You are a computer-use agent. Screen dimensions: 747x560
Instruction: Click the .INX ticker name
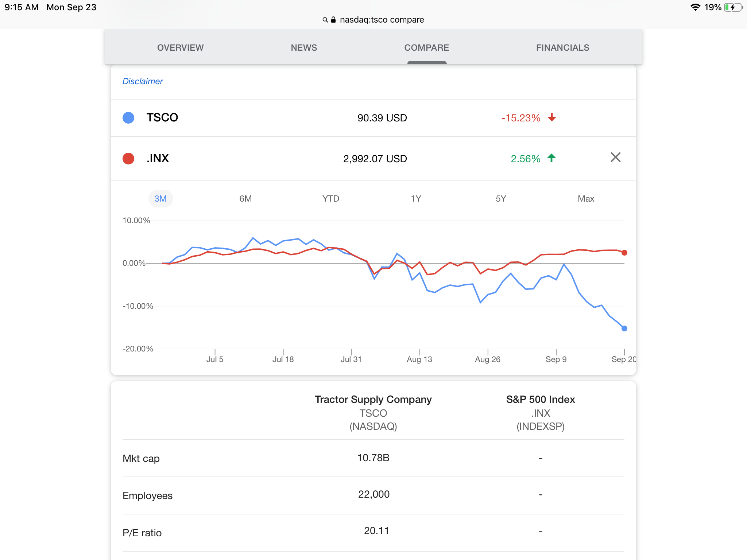(158, 158)
